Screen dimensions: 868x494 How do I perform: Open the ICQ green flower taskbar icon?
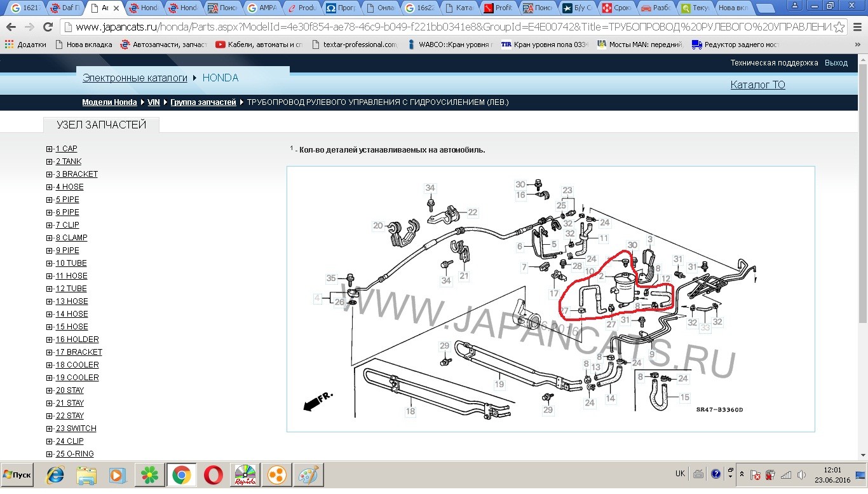(x=150, y=475)
